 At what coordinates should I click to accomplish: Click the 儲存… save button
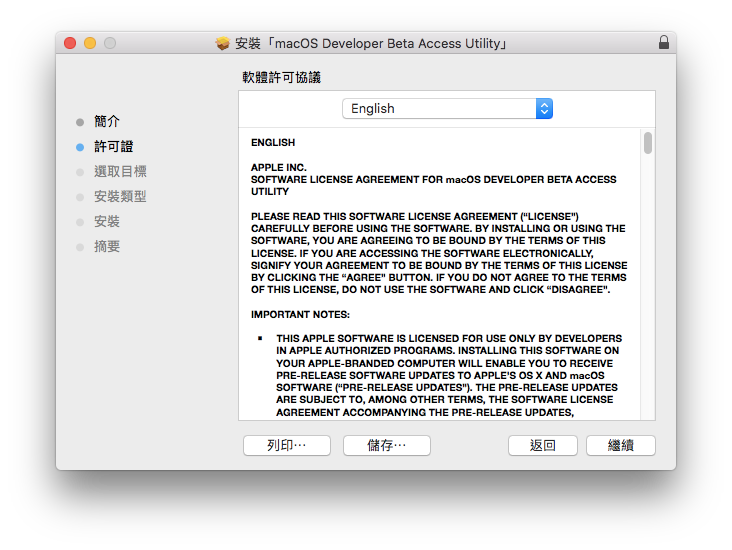pyautogui.click(x=387, y=445)
